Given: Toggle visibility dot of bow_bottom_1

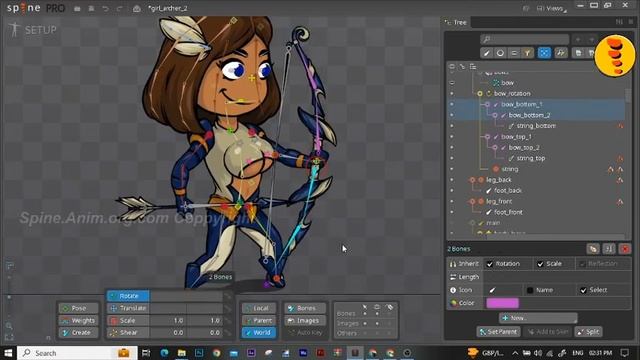Looking at the screenshot, I should click(452, 104).
